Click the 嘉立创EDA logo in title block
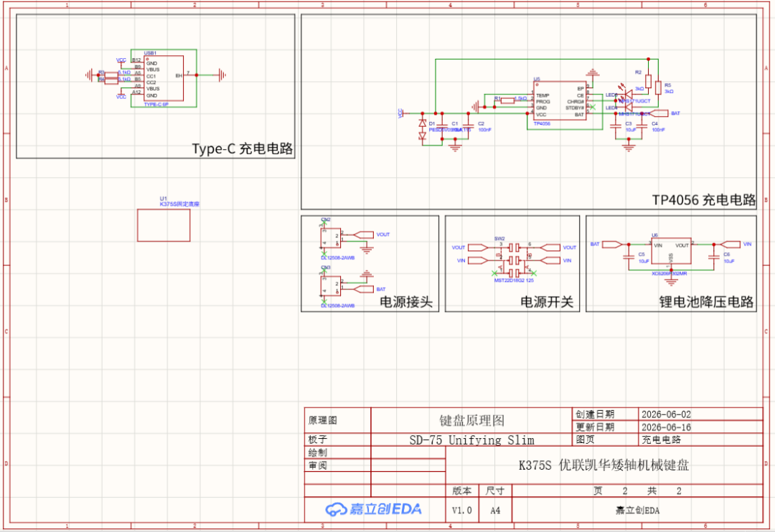This screenshot has width=775, height=532. (374, 509)
